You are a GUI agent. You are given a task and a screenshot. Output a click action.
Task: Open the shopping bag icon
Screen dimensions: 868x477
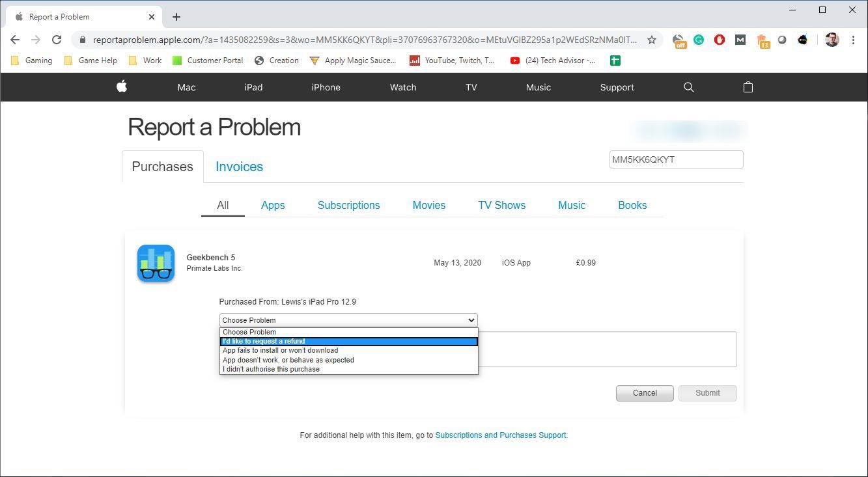click(x=748, y=87)
